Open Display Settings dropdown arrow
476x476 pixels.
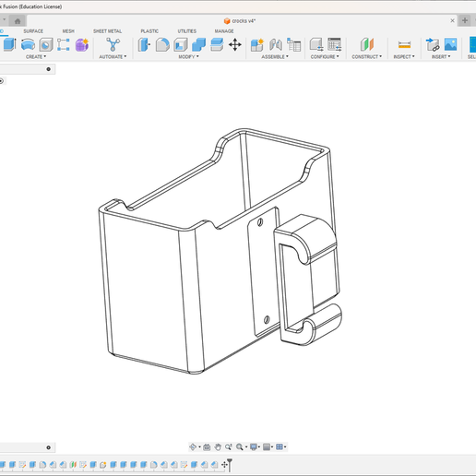259,447
